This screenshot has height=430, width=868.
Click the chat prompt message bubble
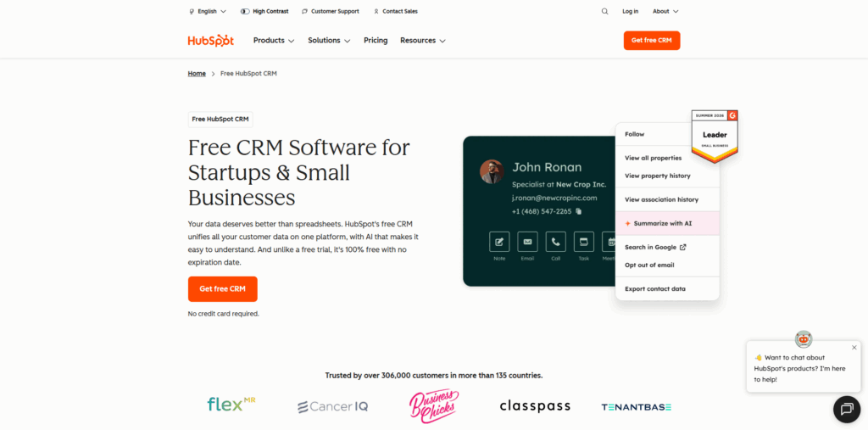804,368
